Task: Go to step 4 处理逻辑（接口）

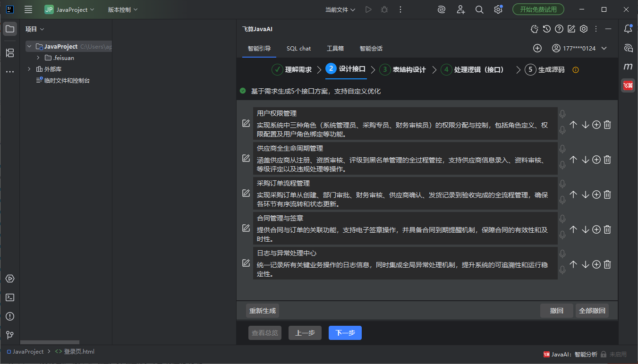Action: [x=473, y=70]
